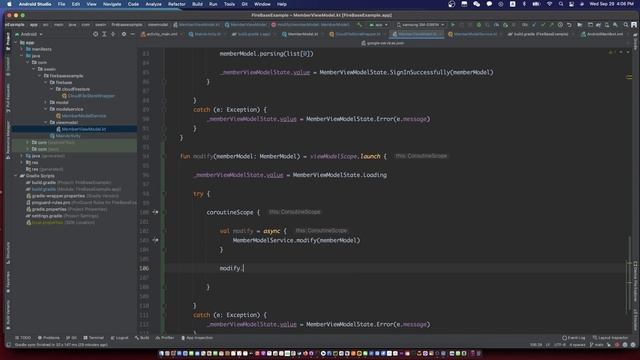
Task: Open the Navigate menu
Action: (112, 4)
